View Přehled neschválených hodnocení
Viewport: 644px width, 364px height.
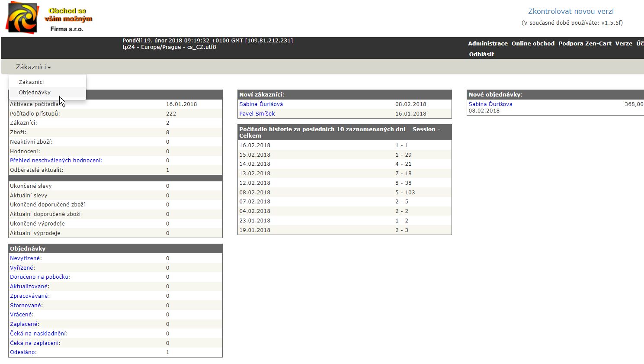(56, 160)
